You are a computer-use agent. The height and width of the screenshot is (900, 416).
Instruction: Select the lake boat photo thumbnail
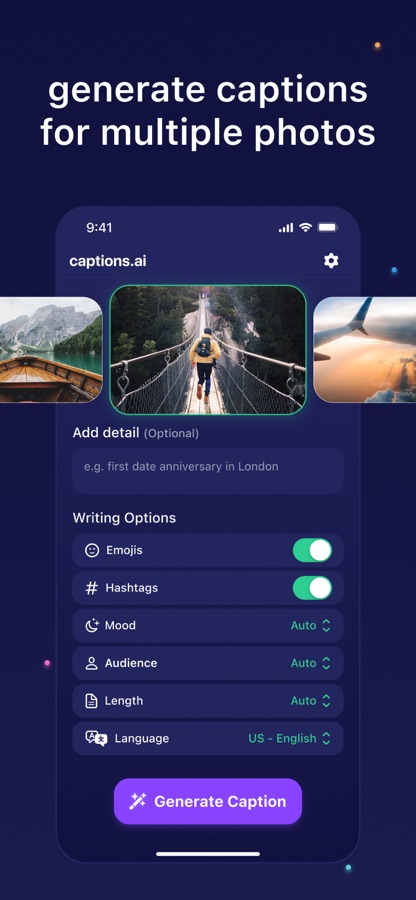(x=51, y=350)
